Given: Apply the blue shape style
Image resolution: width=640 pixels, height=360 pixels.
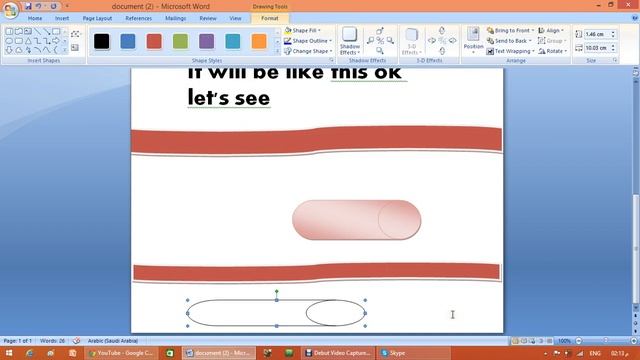Looking at the screenshot, I should [128, 41].
